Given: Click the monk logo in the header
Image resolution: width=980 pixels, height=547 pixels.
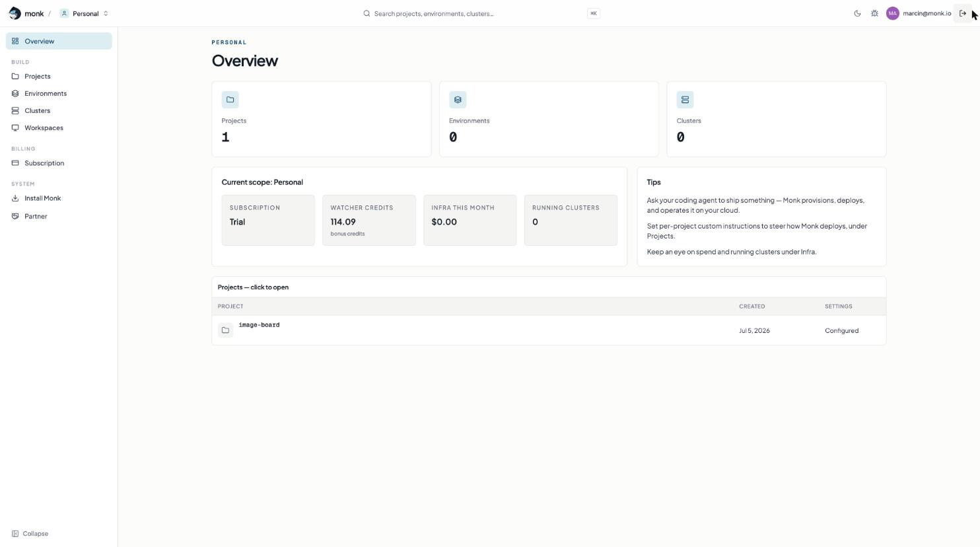Looking at the screenshot, I should [x=26, y=13].
